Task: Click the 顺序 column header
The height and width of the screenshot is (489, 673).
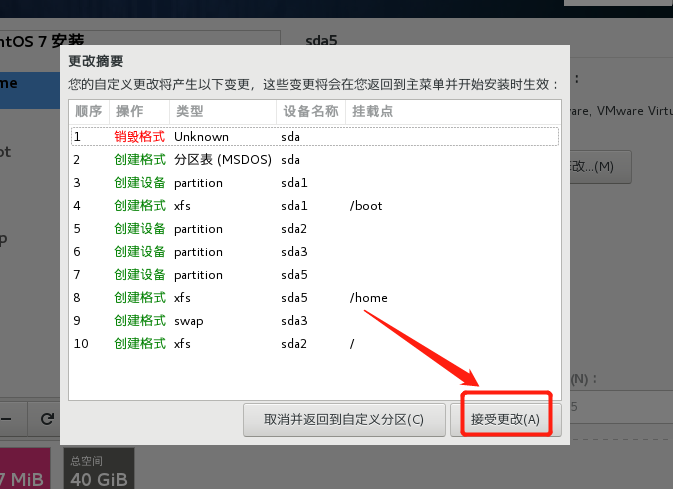Action: [89, 112]
